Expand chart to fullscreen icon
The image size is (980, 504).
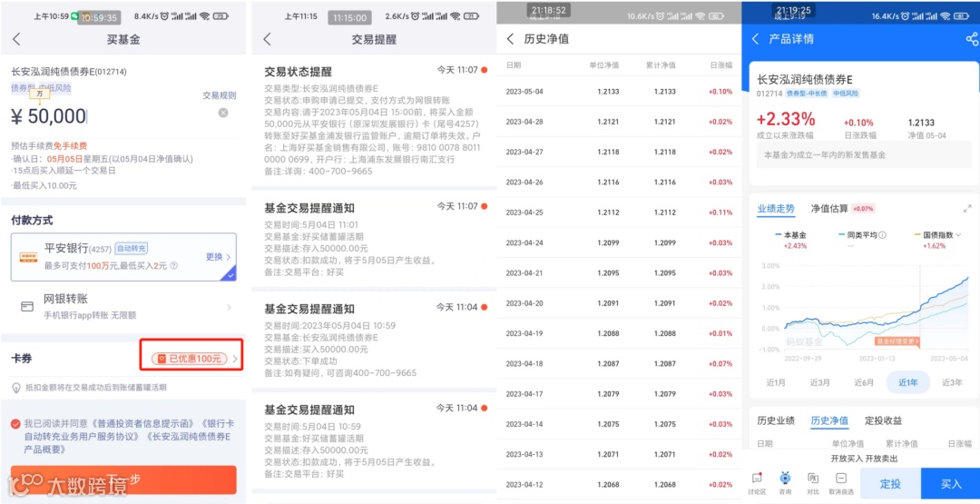(x=967, y=208)
